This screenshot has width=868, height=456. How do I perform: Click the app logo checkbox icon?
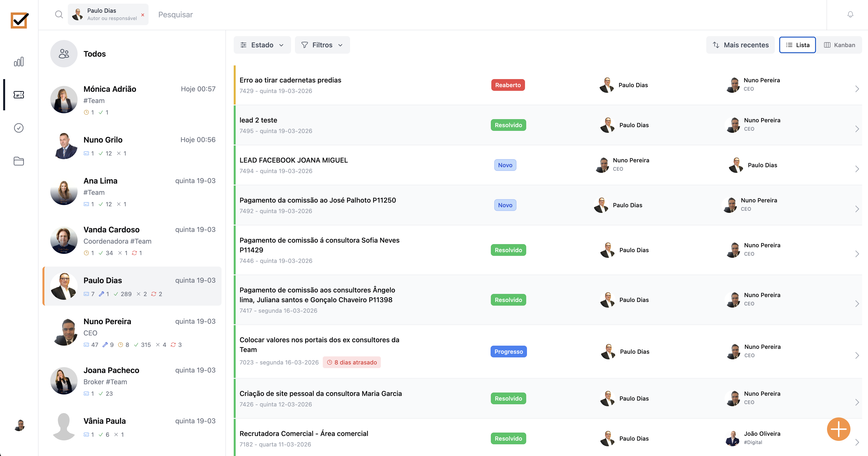[19, 21]
